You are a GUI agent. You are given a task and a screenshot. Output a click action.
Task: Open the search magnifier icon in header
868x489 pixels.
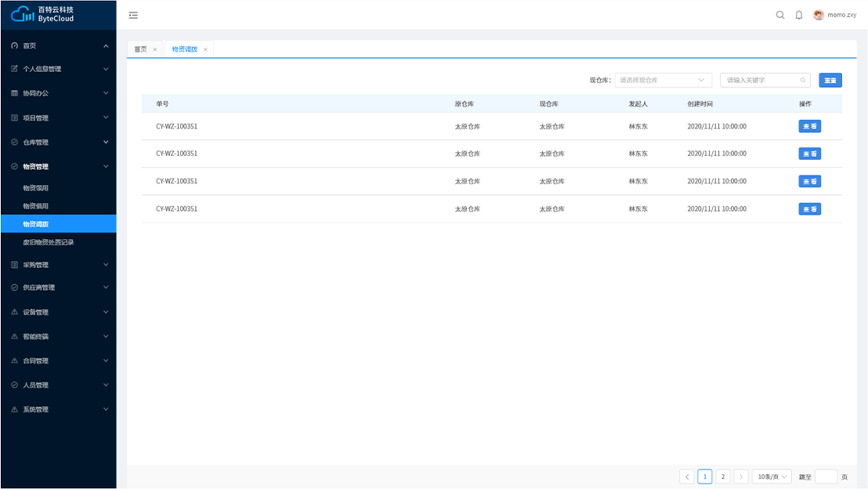tap(780, 15)
